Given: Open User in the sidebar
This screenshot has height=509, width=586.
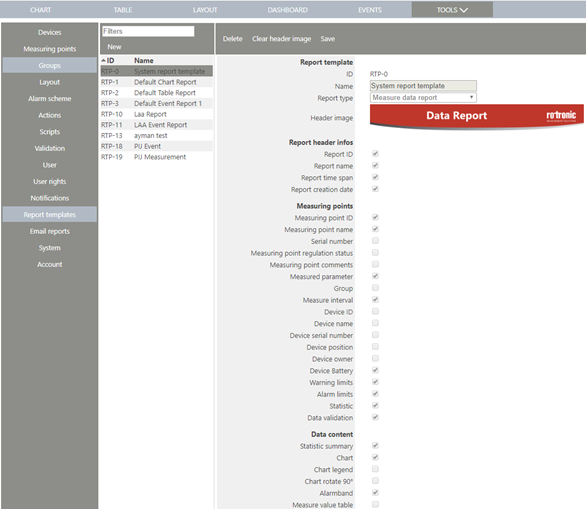Looking at the screenshot, I should pyautogui.click(x=49, y=165).
